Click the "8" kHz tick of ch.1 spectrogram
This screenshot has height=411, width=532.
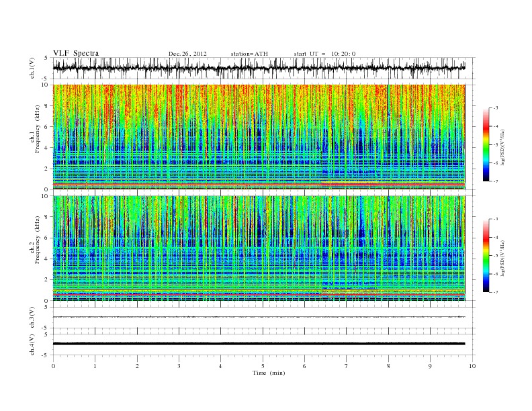[x=47, y=106]
